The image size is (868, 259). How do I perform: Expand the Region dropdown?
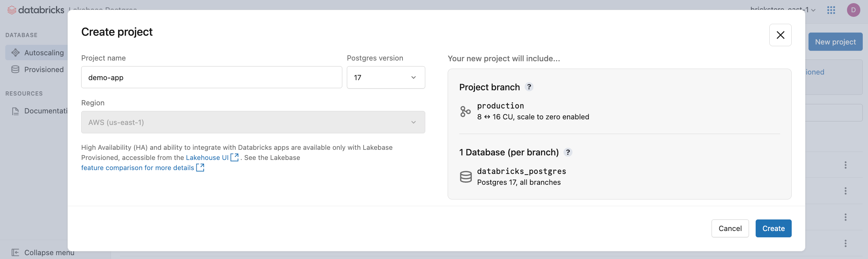(253, 122)
